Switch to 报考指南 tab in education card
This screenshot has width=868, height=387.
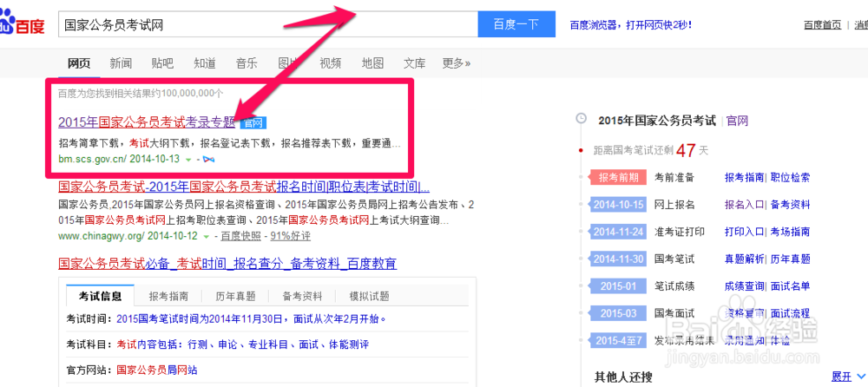pos(168,296)
